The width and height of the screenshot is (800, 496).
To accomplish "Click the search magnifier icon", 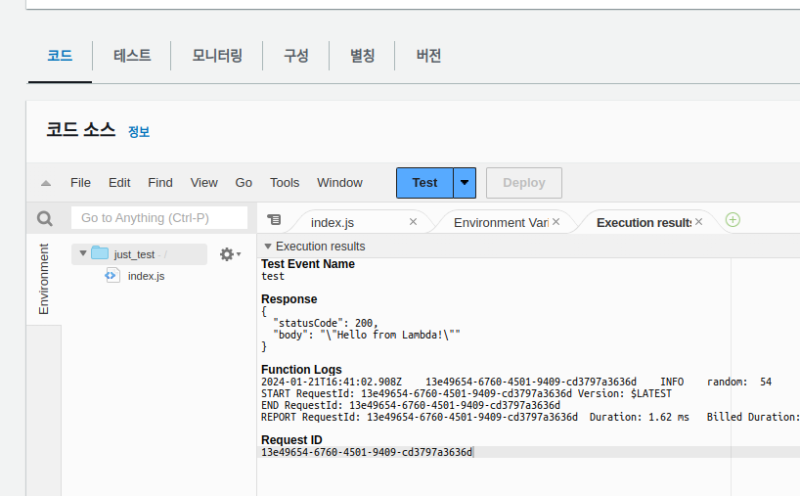I will point(44,218).
